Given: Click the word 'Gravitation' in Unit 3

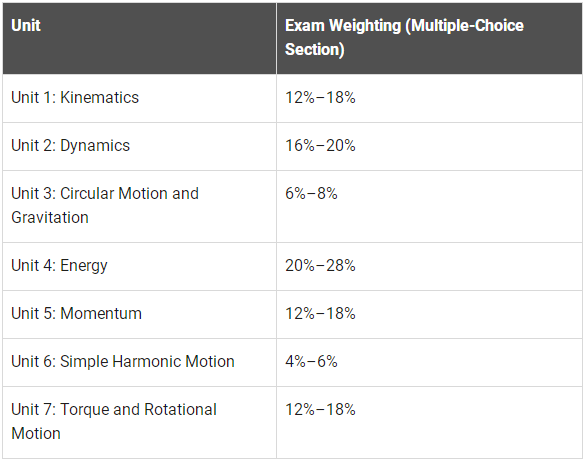Looking at the screenshot, I should coord(50,217).
